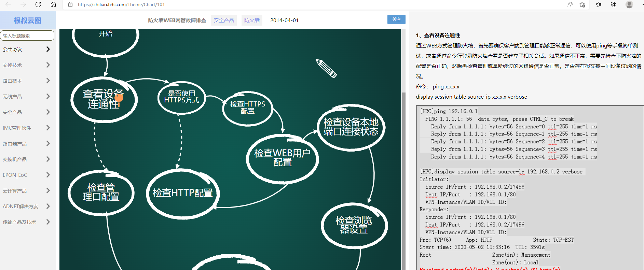644x270 pixels.
Task: Click the browser forward arrow
Action: pos(23,4)
